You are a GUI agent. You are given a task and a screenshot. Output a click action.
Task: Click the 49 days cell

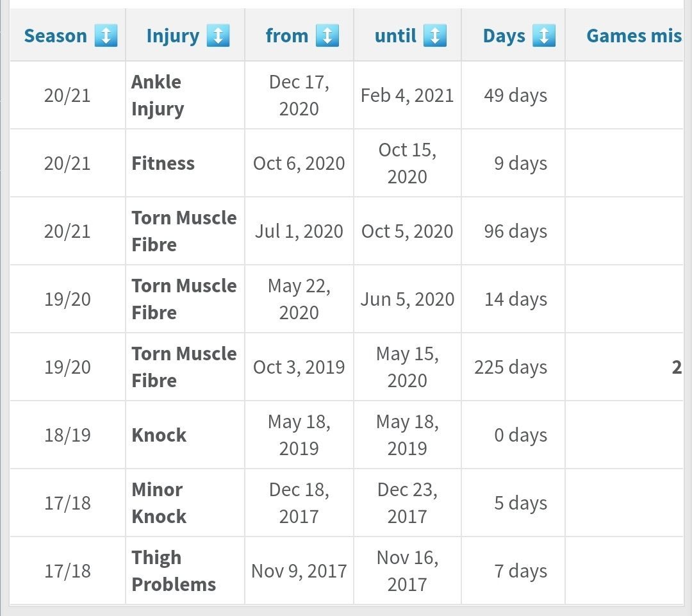click(515, 96)
